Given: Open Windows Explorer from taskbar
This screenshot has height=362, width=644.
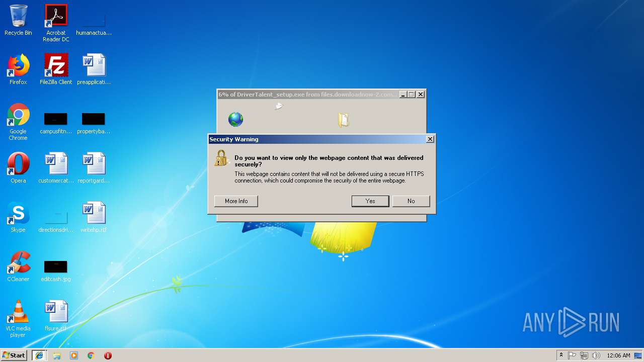Looking at the screenshot, I should [57, 355].
